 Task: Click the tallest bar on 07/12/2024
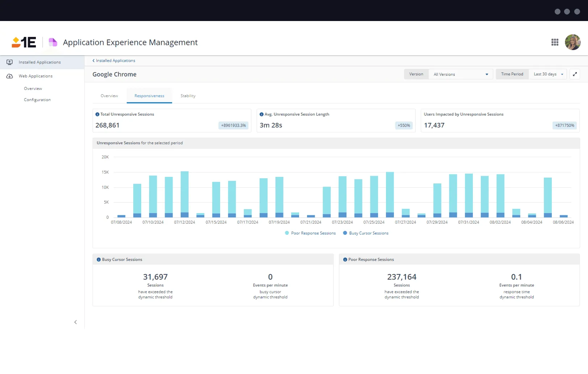pos(185,192)
